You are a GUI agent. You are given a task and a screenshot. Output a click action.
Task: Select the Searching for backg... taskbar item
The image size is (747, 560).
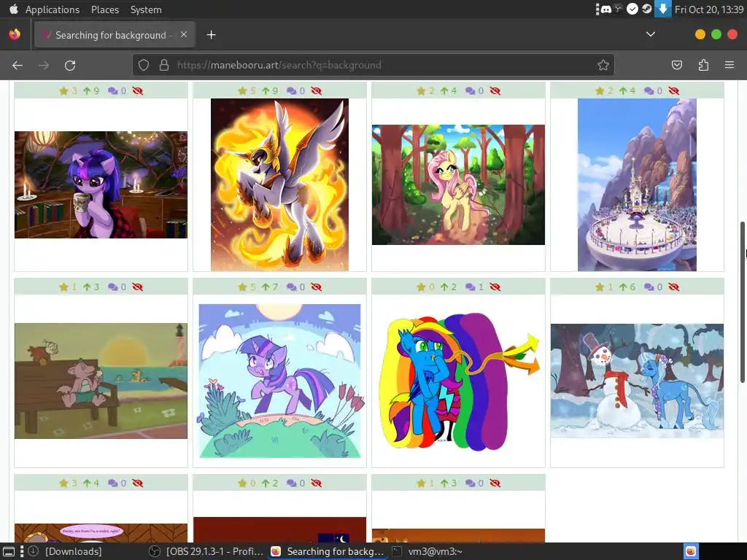(328, 551)
